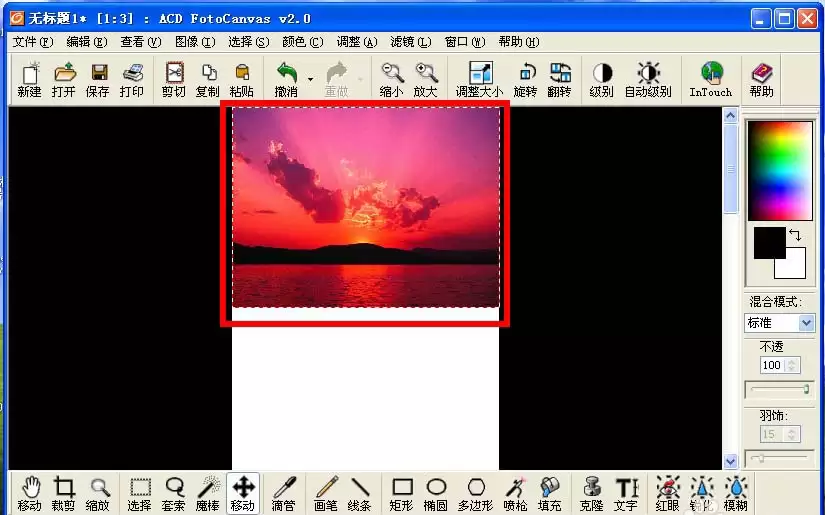Select the Spray gun (喷枪) tool

pos(515,493)
